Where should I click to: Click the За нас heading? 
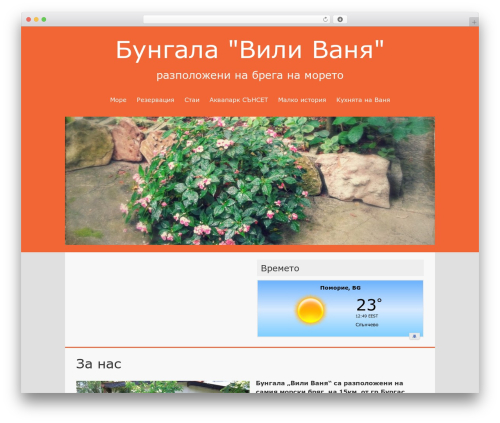click(99, 364)
